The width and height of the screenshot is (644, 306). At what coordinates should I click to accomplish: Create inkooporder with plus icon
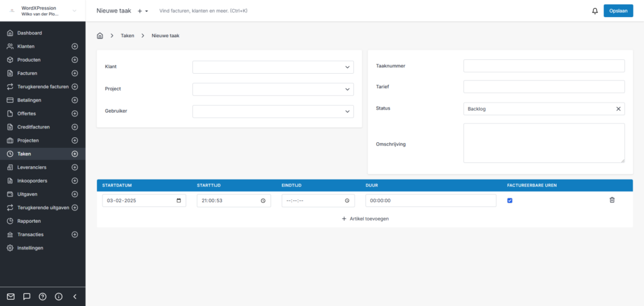(75, 181)
